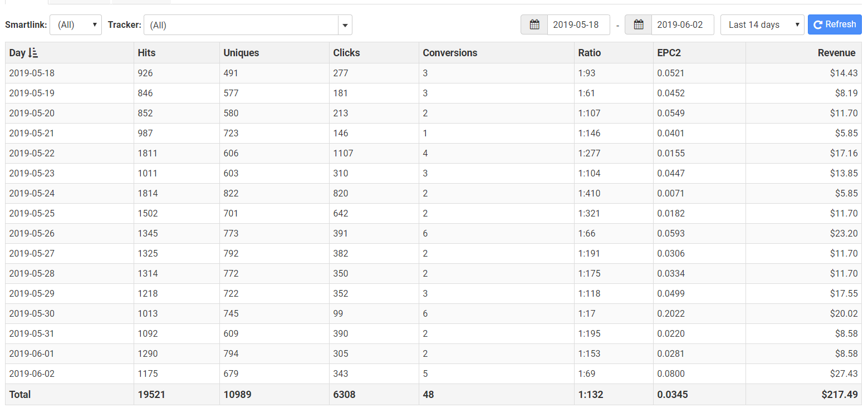Click the sort icon beside Day header
The image size is (868, 408).
point(33,53)
